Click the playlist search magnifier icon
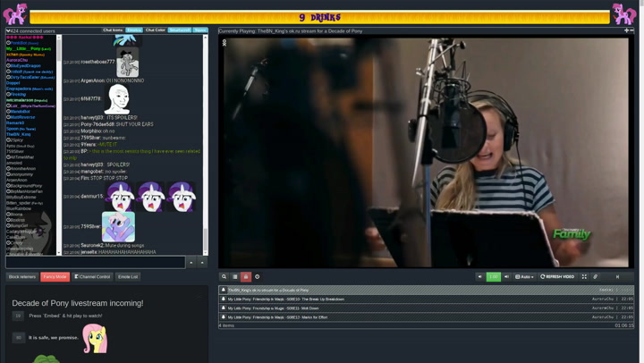 (225, 277)
